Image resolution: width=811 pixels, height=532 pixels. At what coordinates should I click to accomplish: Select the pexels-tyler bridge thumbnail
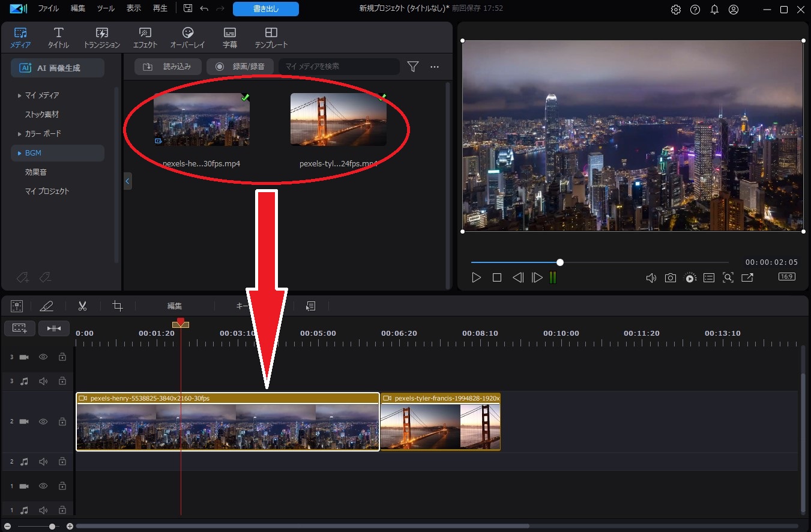pyautogui.click(x=338, y=119)
